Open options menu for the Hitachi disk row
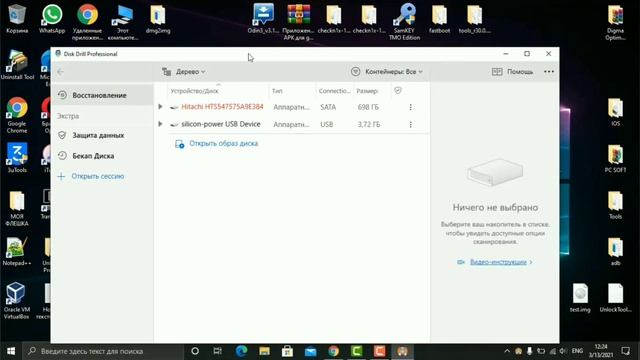Screen dimensions: 640x360 pos(411,107)
